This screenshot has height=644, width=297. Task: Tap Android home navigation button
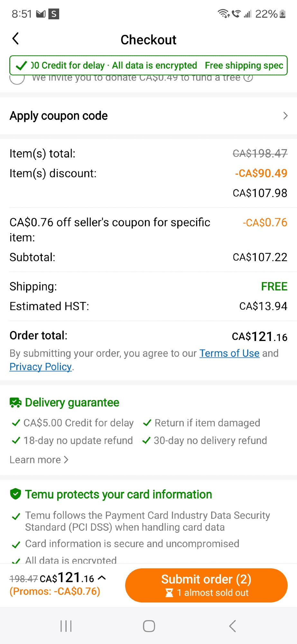coord(149,626)
